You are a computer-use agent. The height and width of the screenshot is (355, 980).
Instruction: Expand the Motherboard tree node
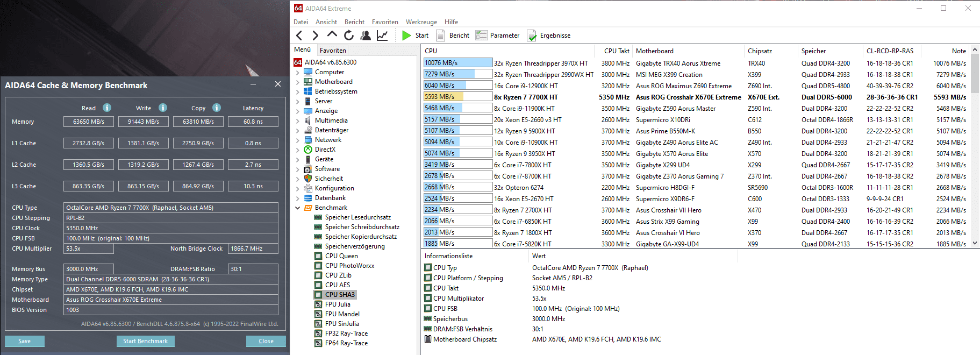coord(298,82)
